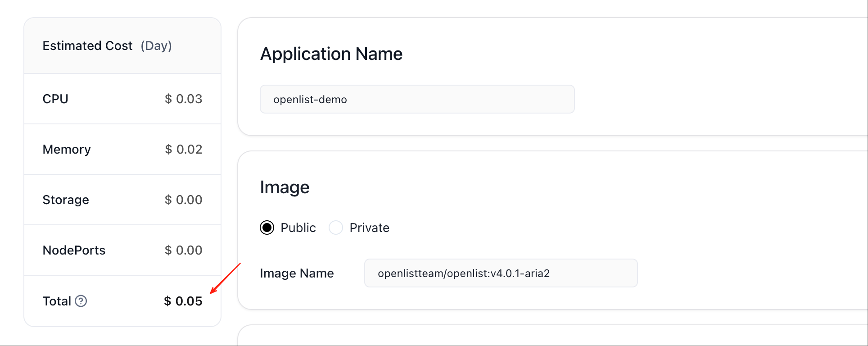The height and width of the screenshot is (346, 868).
Task: Click the CPU cost value $ 0.03
Action: click(x=183, y=99)
